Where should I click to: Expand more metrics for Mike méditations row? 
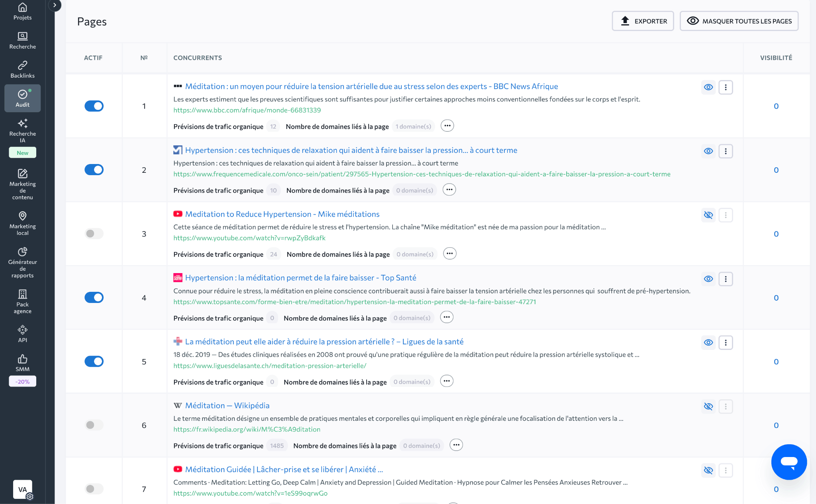tap(449, 254)
